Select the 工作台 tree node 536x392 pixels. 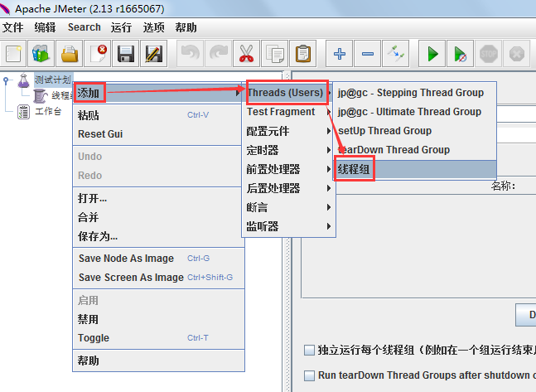[48, 112]
